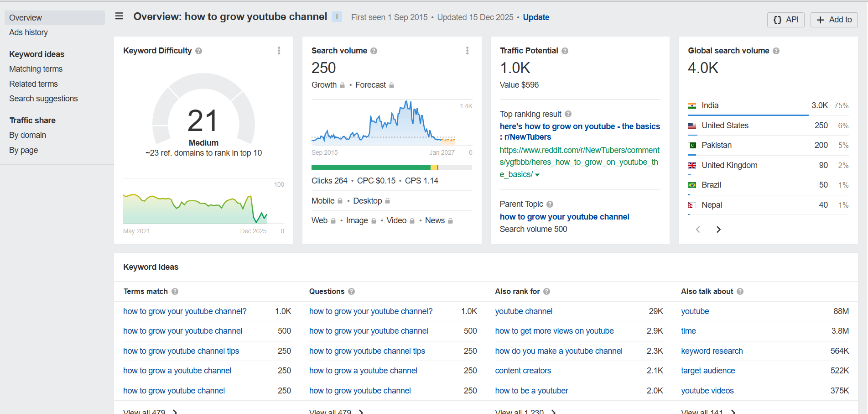Open Keyword Difficulty card options menu

coord(279,51)
